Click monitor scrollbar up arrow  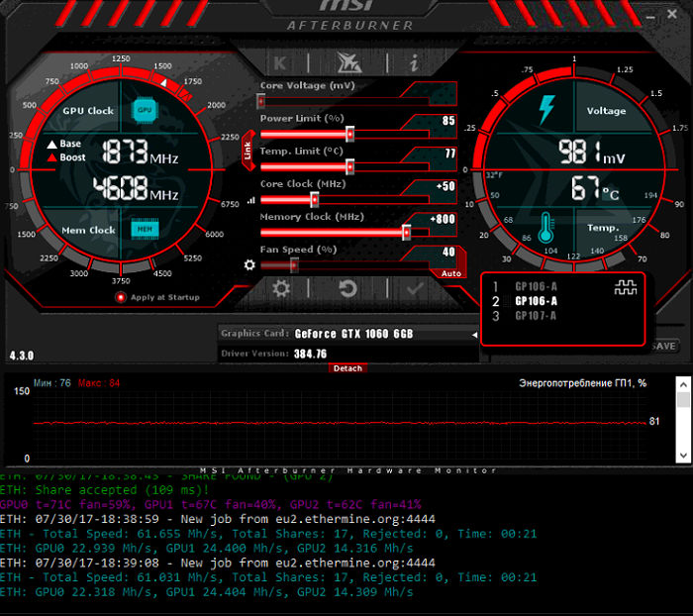click(x=683, y=384)
